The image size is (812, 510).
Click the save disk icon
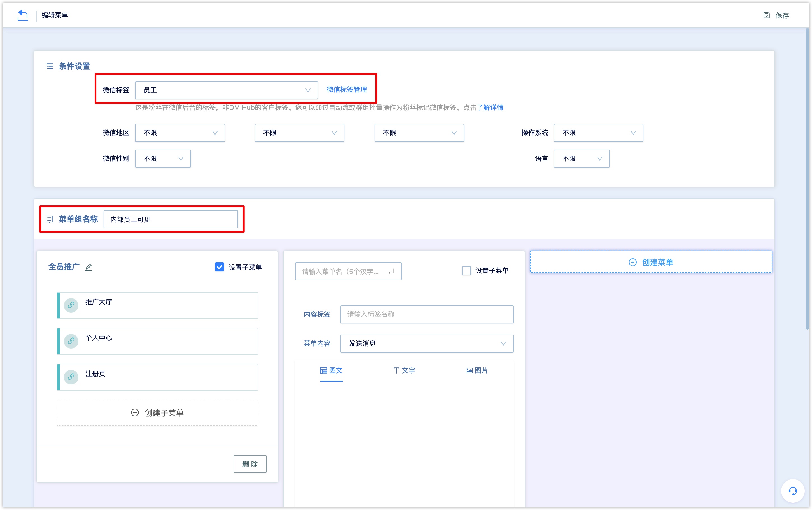pyautogui.click(x=766, y=15)
